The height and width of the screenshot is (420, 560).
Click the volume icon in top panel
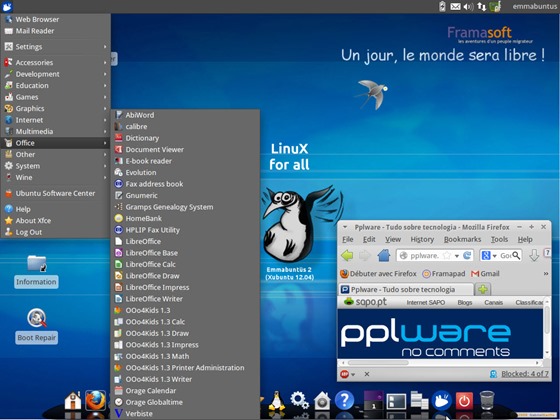468,6
